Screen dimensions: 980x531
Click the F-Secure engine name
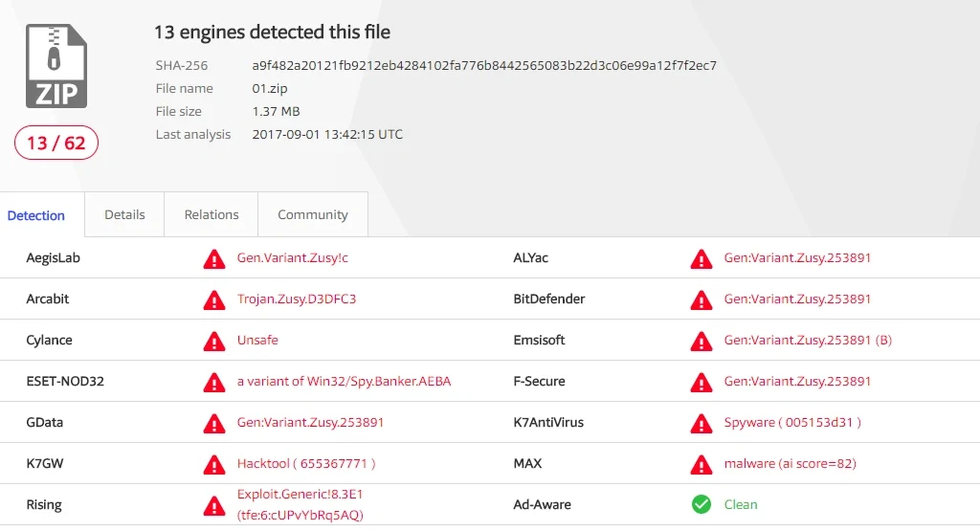point(539,381)
